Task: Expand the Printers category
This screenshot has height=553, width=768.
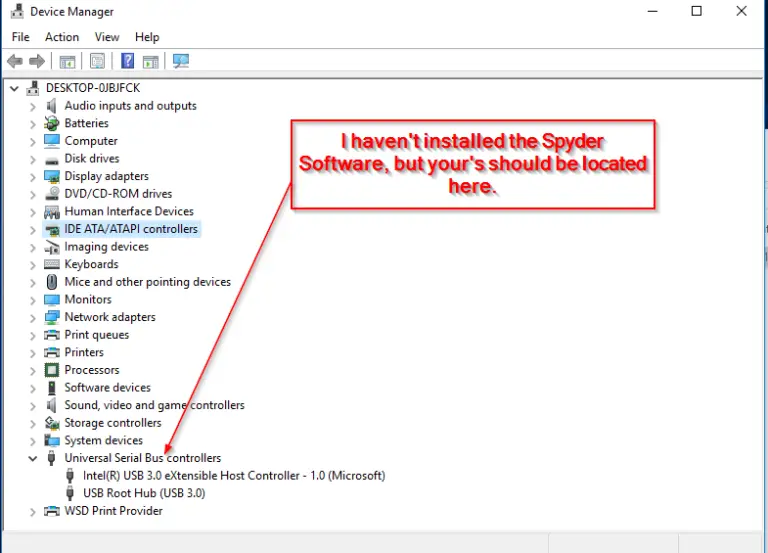Action: click(32, 353)
